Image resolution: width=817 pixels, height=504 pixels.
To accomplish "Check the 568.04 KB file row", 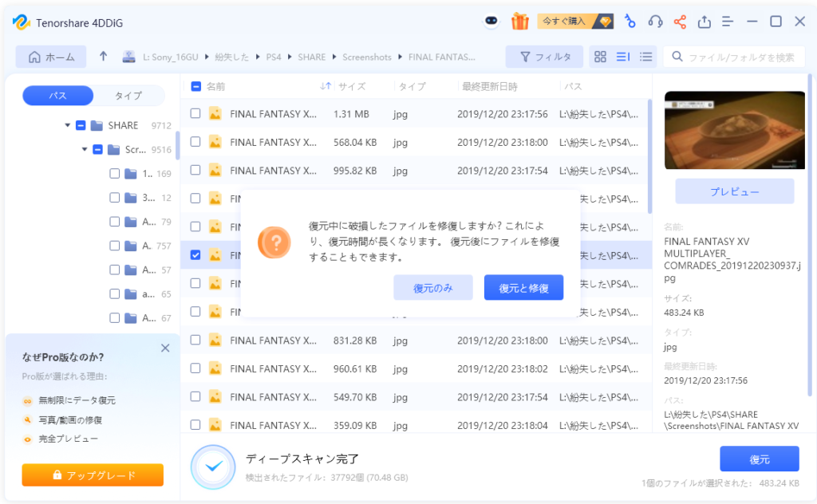I will point(195,142).
